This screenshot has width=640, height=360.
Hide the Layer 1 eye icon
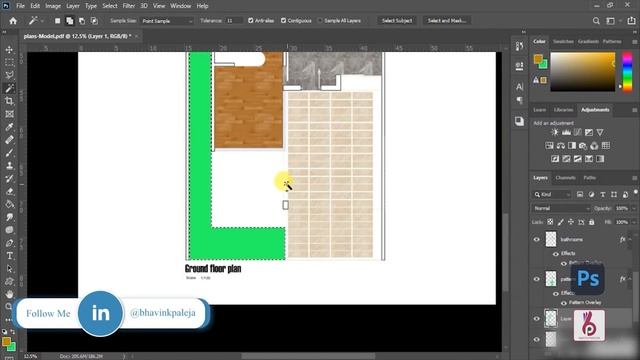pos(537,319)
